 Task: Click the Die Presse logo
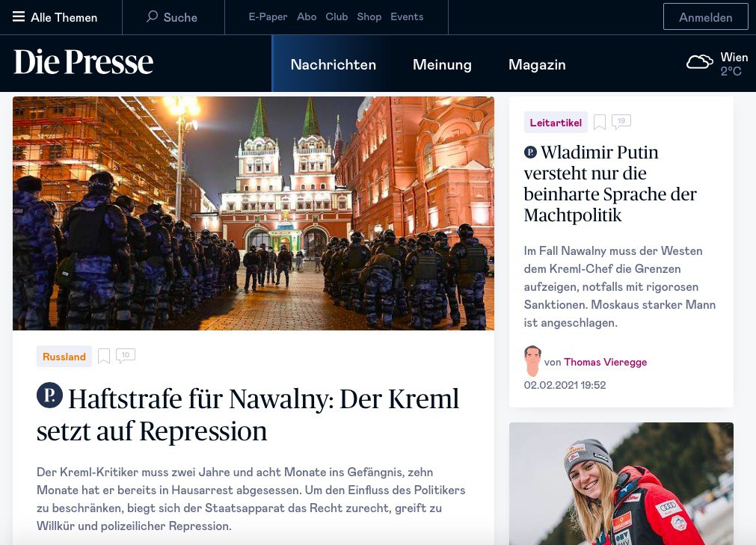[84, 62]
